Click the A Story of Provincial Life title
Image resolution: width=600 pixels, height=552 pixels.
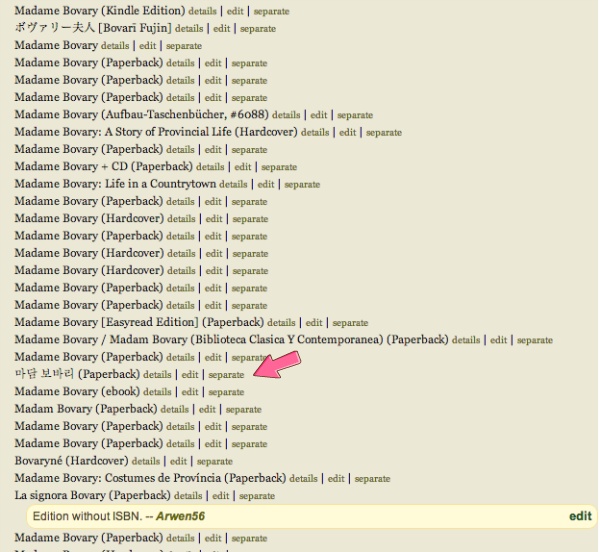[x=156, y=132]
